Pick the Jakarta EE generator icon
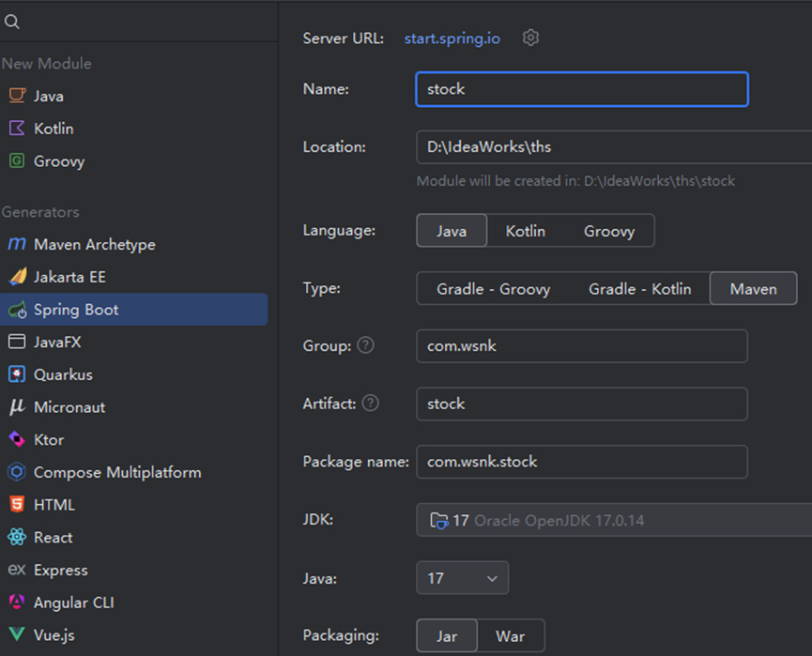Screen dimensions: 812x656 17,277
